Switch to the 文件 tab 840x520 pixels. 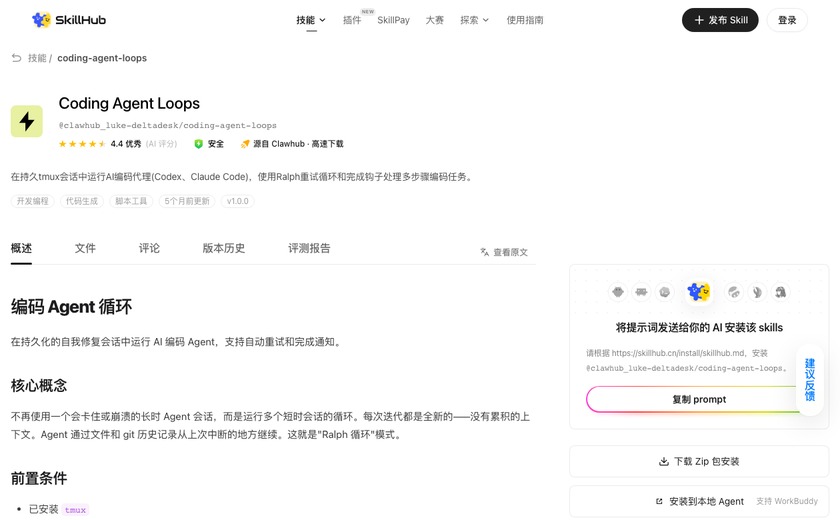coord(85,248)
